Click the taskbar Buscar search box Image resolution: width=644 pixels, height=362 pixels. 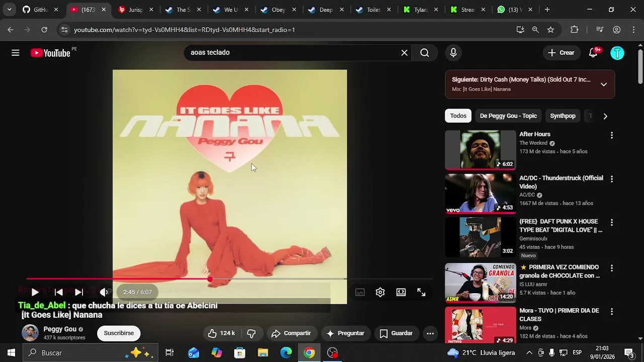tap(91, 353)
